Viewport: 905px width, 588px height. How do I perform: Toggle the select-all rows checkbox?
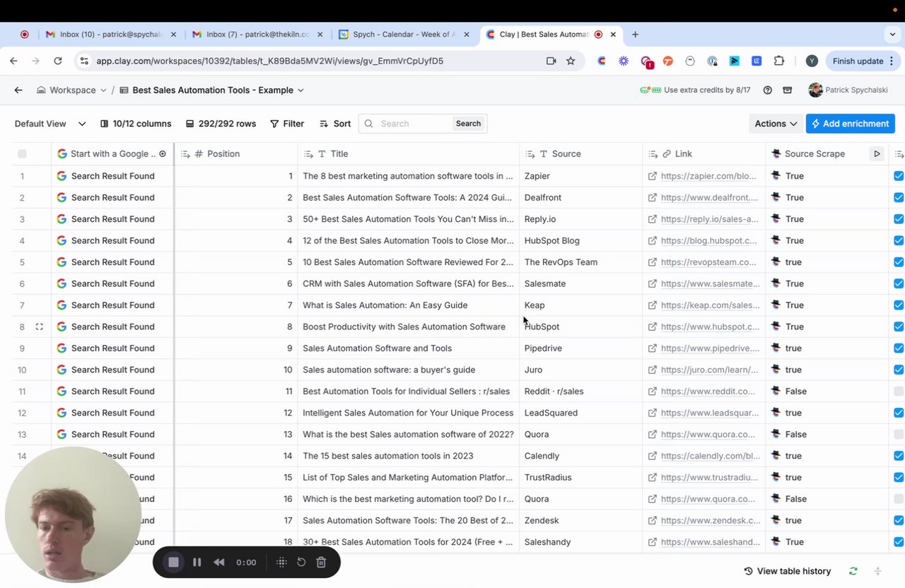tap(22, 153)
